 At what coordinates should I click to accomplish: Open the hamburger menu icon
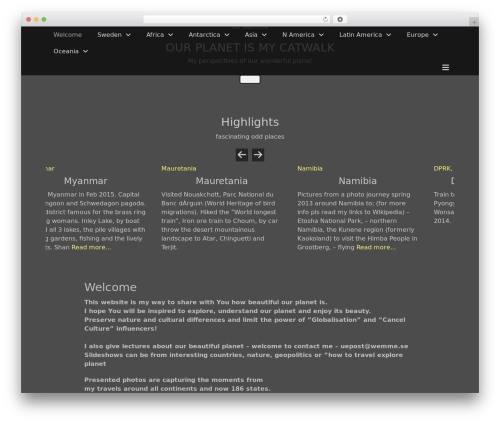445,67
